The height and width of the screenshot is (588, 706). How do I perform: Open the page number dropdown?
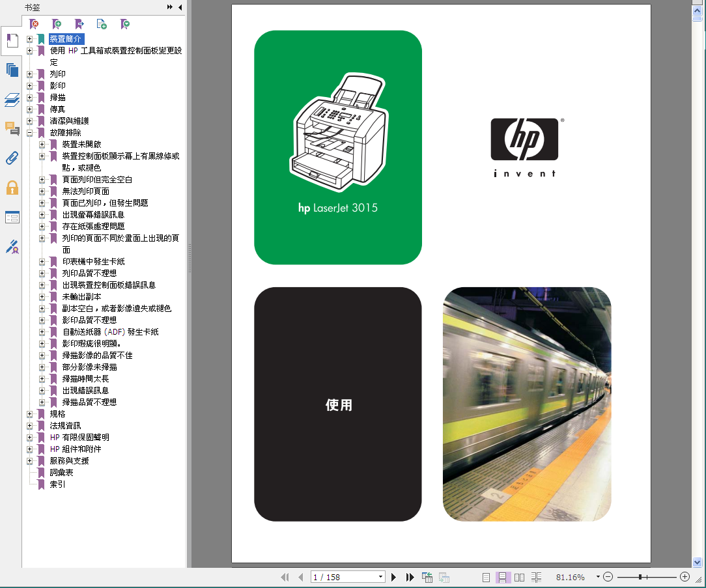[x=380, y=577]
